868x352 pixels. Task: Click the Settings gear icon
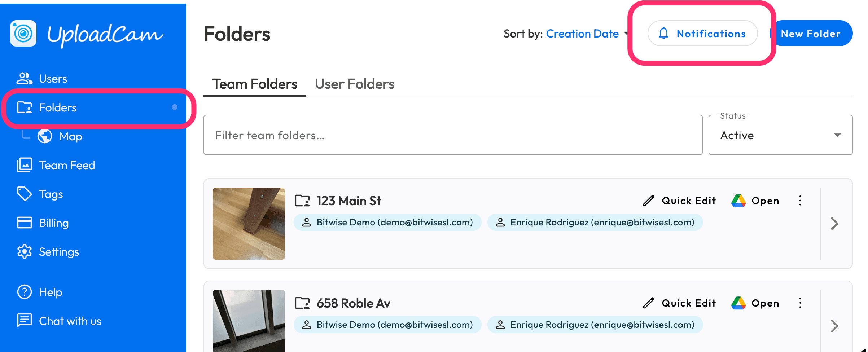tap(25, 252)
